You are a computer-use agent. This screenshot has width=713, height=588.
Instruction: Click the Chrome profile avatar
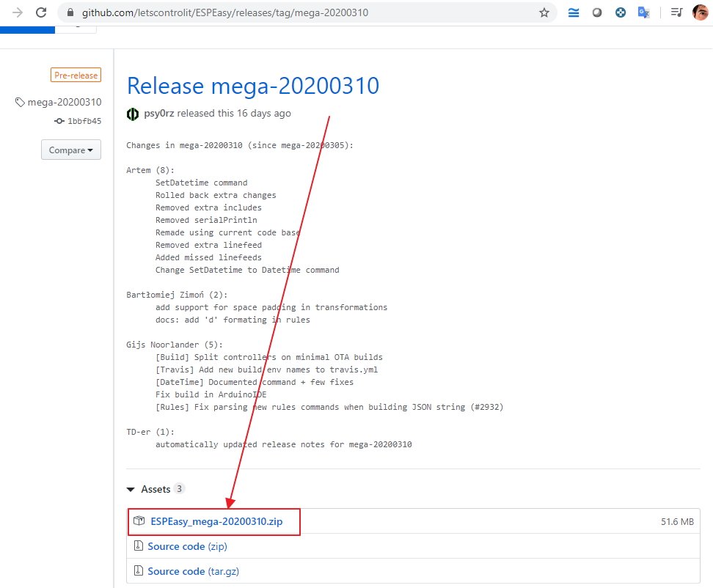[x=700, y=12]
